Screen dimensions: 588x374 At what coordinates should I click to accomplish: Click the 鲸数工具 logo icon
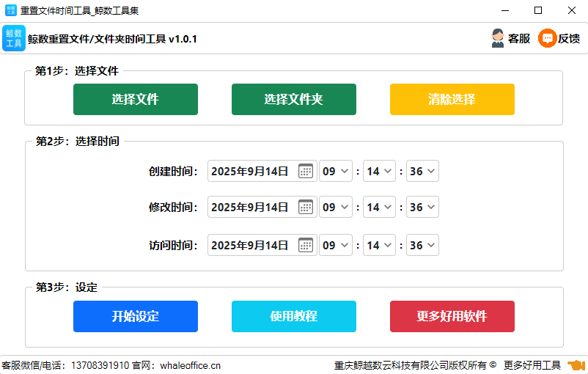click(x=14, y=38)
